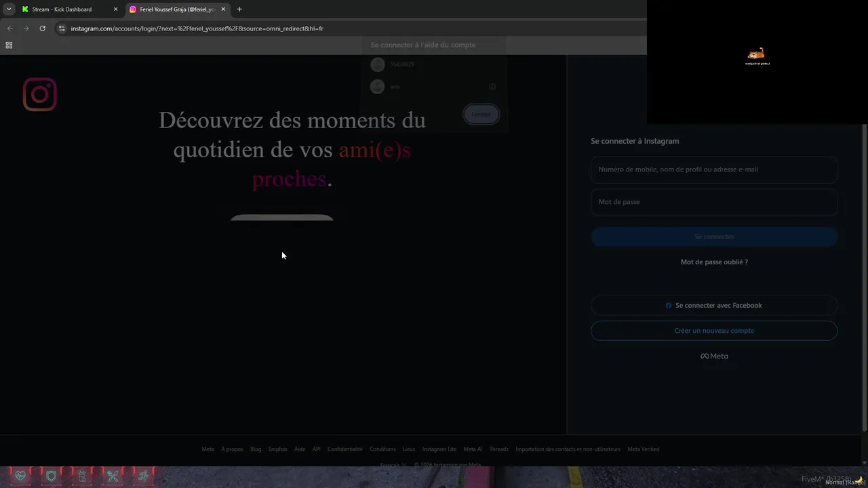Screen dimensions: 868x488
Task: Click the Fermer button in account popup
Action: coord(481,114)
